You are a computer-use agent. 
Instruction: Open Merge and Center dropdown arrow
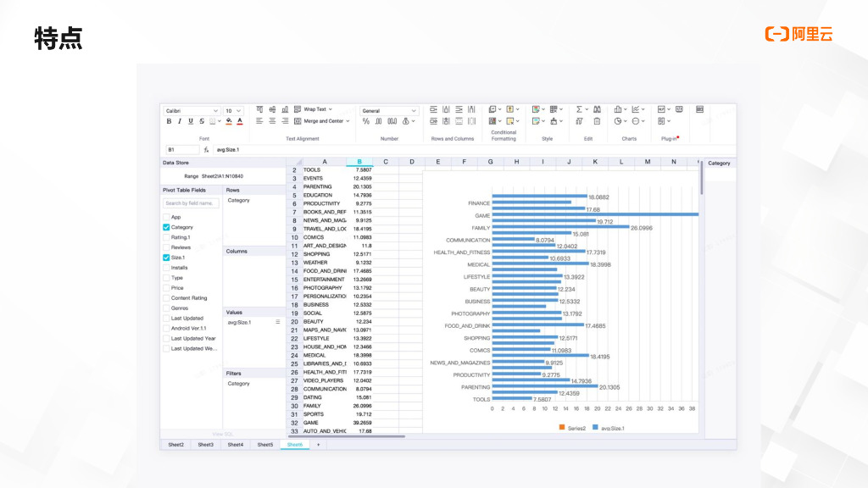(x=348, y=121)
